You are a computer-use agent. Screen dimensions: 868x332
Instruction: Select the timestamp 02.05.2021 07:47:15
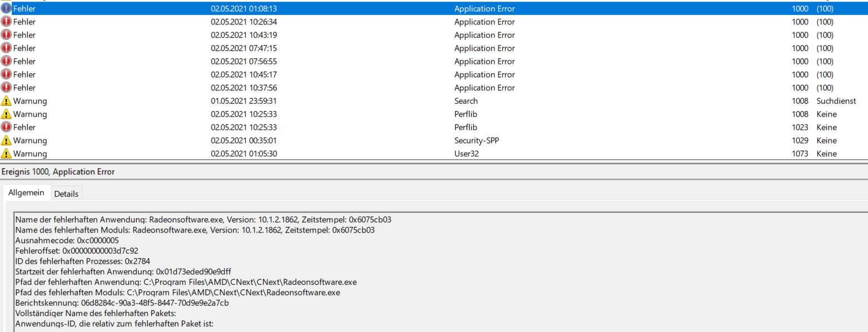244,48
